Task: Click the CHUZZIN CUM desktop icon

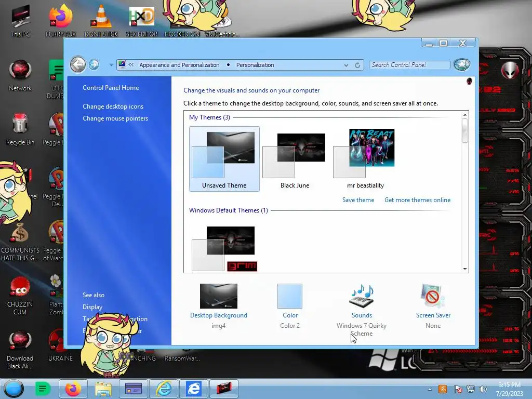Action: coord(20,296)
